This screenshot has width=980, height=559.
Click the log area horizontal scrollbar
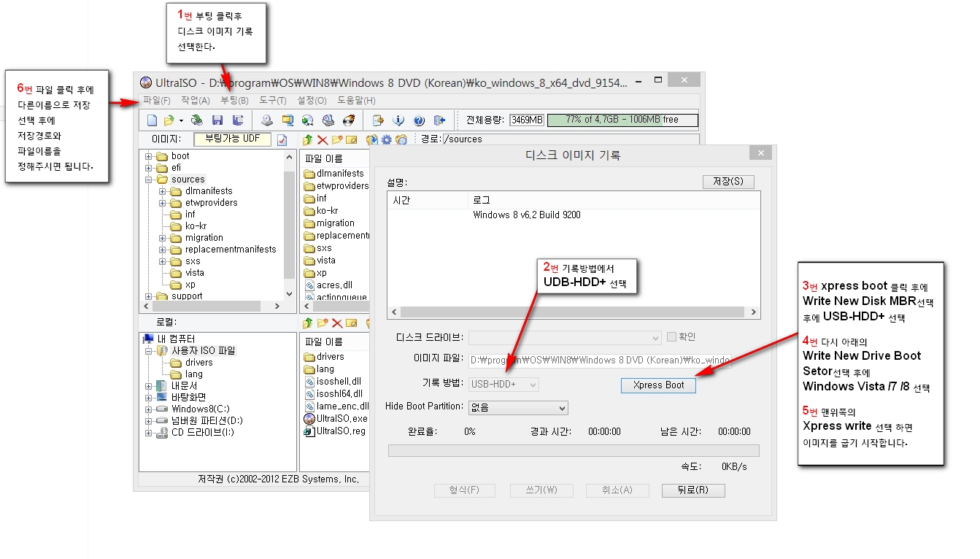tap(574, 312)
